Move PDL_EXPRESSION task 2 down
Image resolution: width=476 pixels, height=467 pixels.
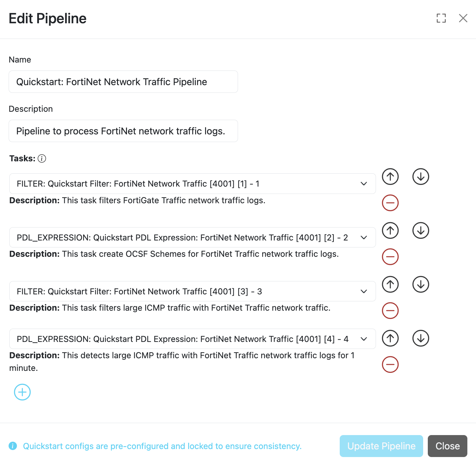(x=421, y=230)
